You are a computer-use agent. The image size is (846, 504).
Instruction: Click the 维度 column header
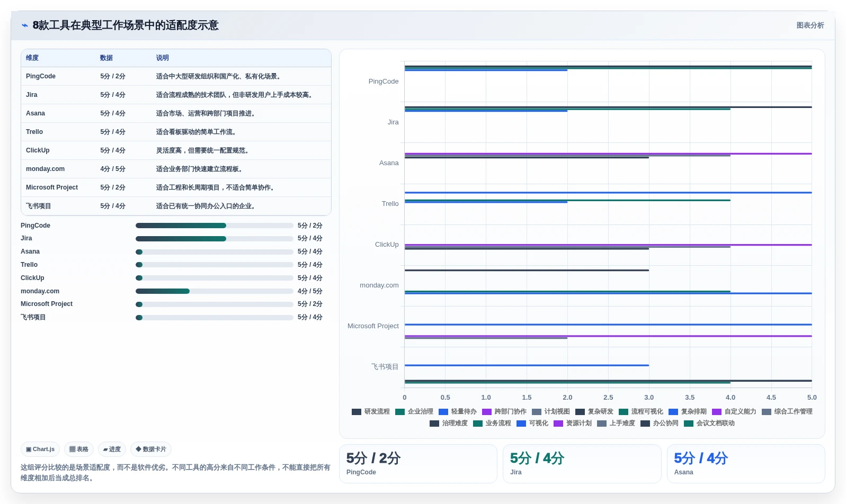coord(32,58)
